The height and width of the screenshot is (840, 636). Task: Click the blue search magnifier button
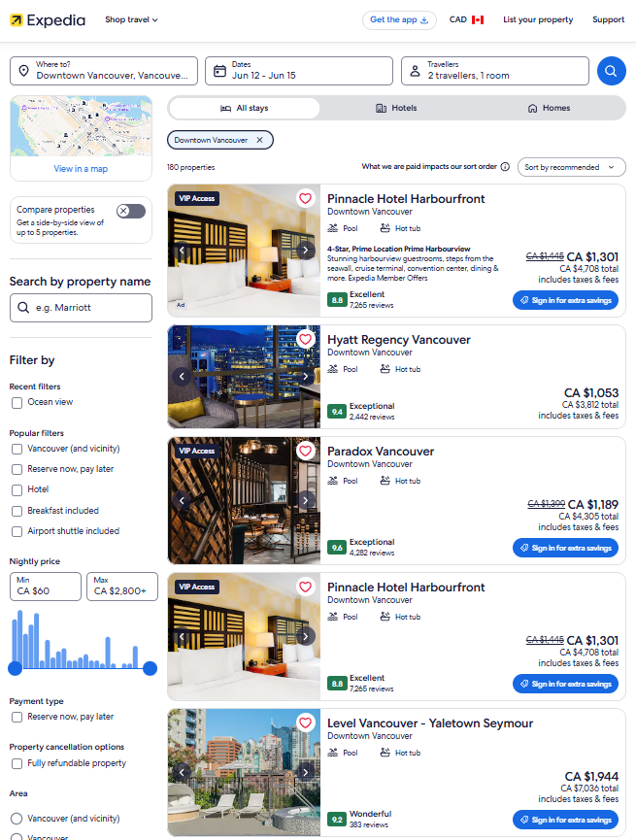(x=612, y=71)
